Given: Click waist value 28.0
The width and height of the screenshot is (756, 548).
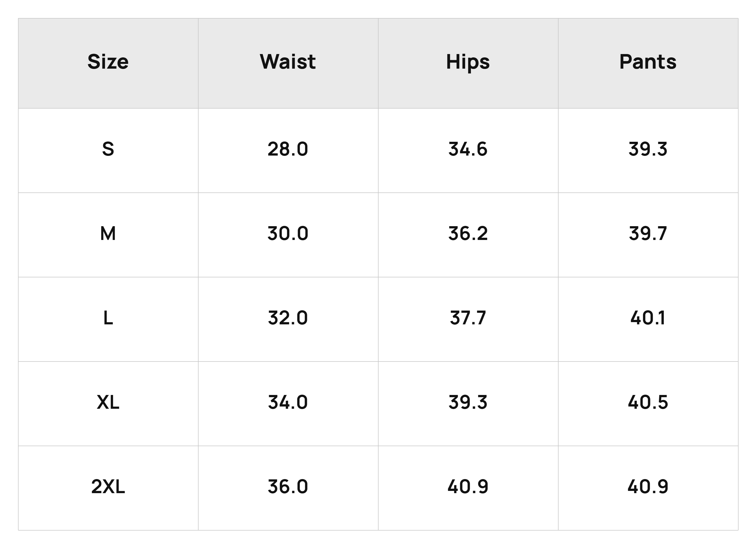Looking at the screenshot, I should pyautogui.click(x=288, y=149).
